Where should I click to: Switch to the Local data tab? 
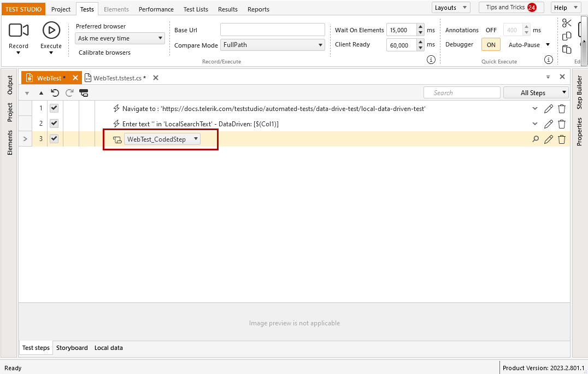coord(109,348)
